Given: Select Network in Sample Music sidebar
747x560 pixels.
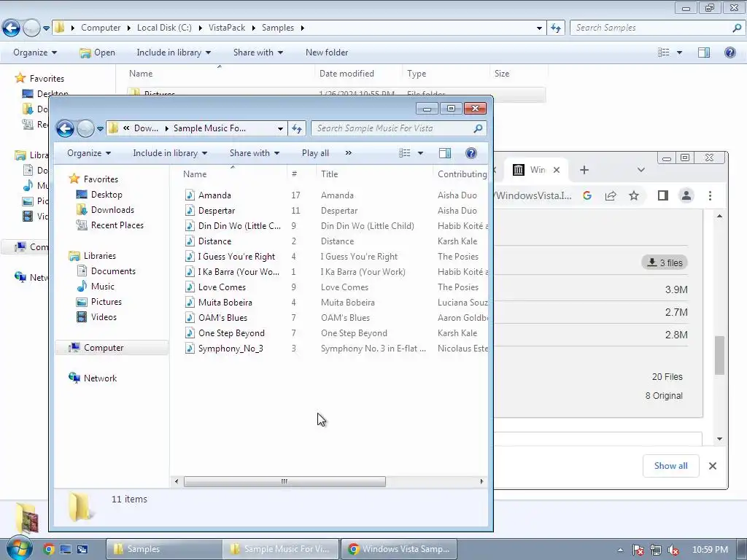Looking at the screenshot, I should [x=100, y=378].
